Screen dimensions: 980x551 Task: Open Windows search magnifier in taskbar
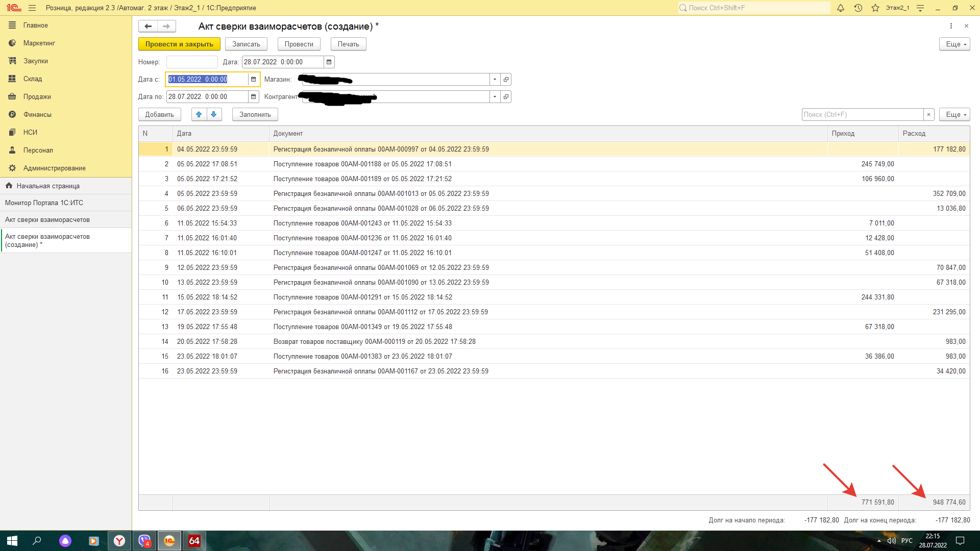[x=37, y=541]
